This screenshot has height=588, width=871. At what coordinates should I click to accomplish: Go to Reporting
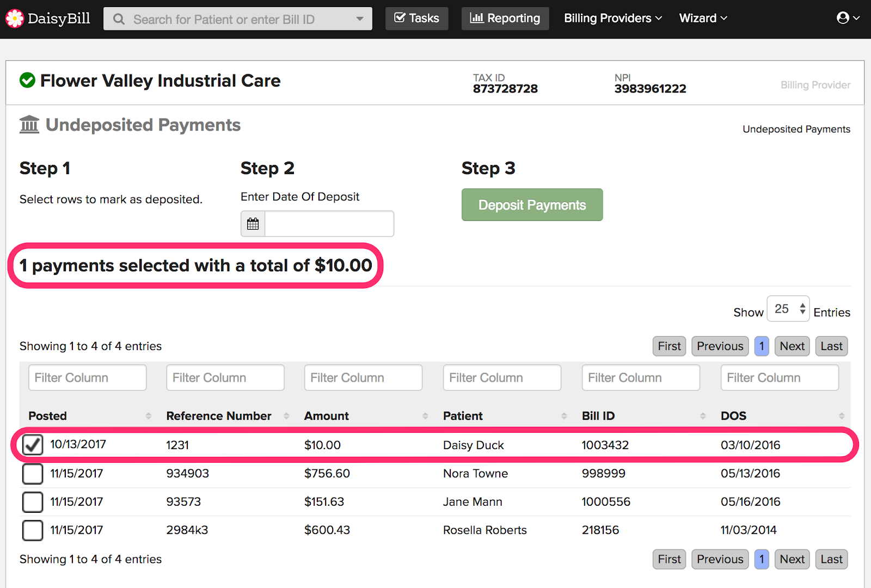click(x=505, y=19)
